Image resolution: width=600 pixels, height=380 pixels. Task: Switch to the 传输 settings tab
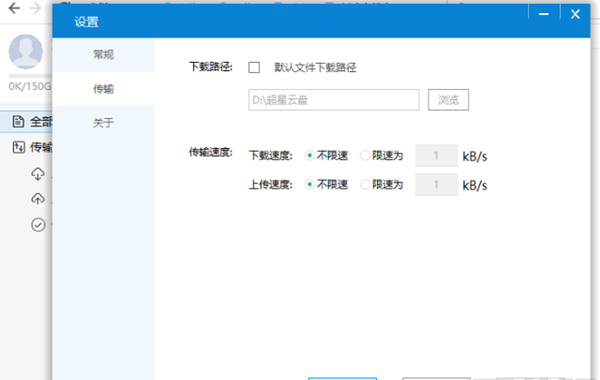[x=103, y=89]
